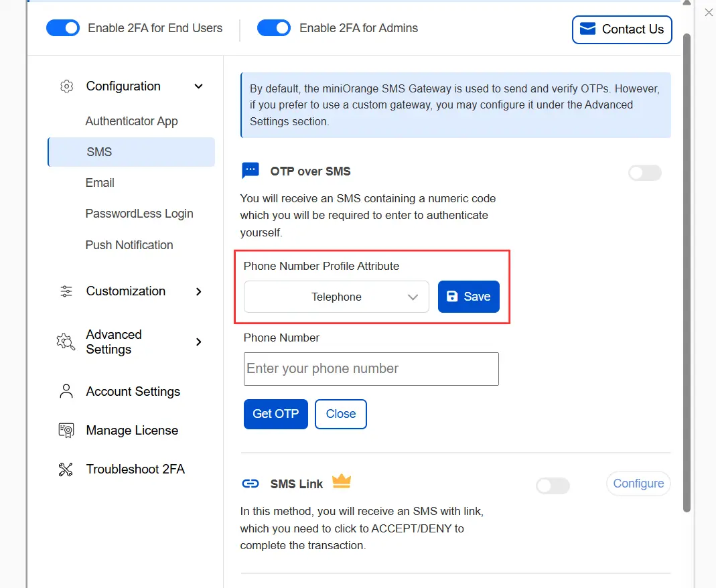Click the Save button
The image size is (716, 588).
click(468, 297)
